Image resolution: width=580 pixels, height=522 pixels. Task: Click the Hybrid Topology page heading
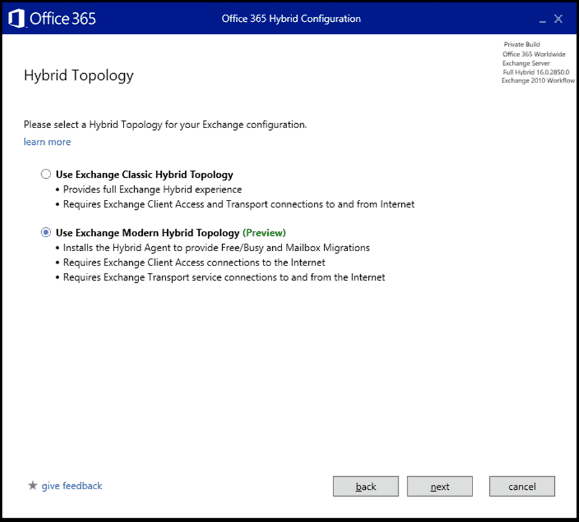(78, 75)
